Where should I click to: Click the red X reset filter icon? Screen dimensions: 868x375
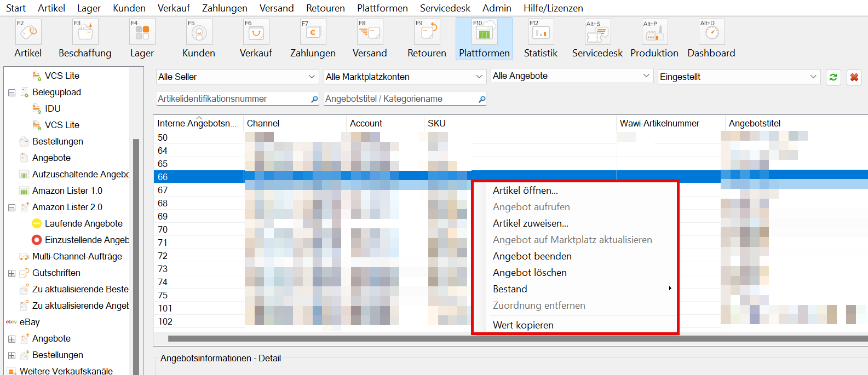coord(854,77)
